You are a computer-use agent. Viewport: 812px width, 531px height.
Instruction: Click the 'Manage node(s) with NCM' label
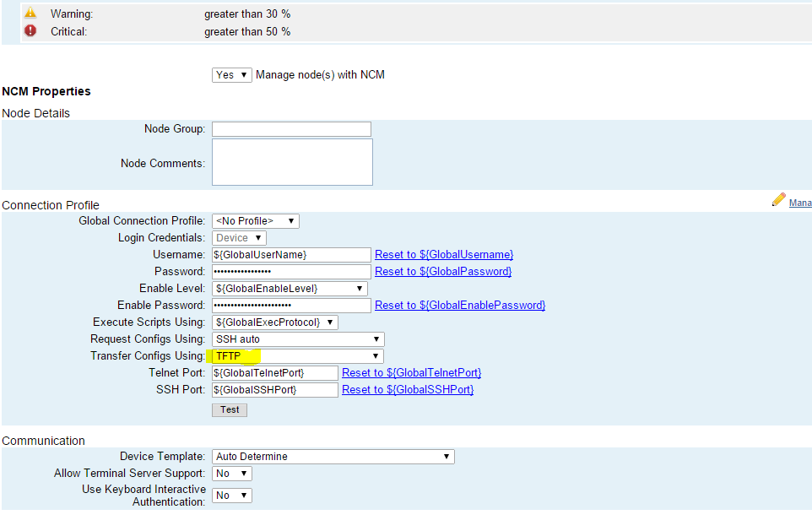pyautogui.click(x=320, y=75)
